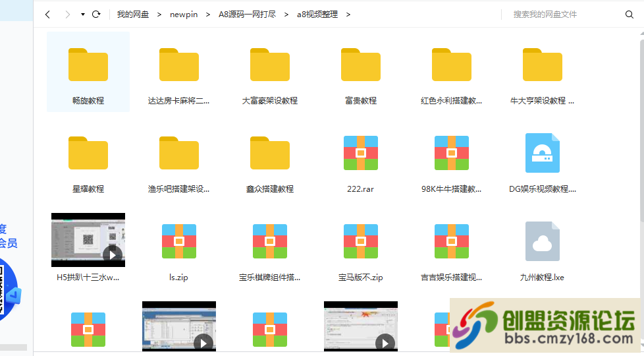This screenshot has height=356, width=644.
Task: Select archive icon below H5拼趴十三水 video
Action: coord(88,330)
